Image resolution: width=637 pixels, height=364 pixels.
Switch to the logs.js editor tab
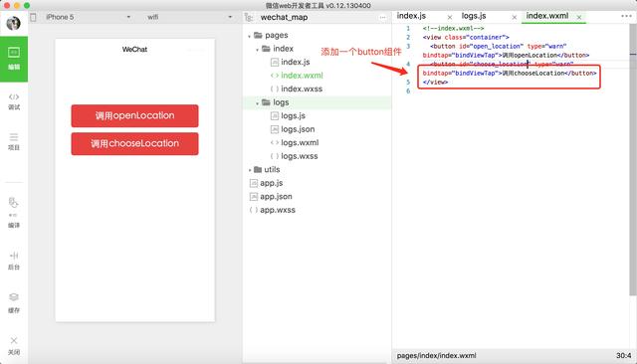click(x=474, y=16)
